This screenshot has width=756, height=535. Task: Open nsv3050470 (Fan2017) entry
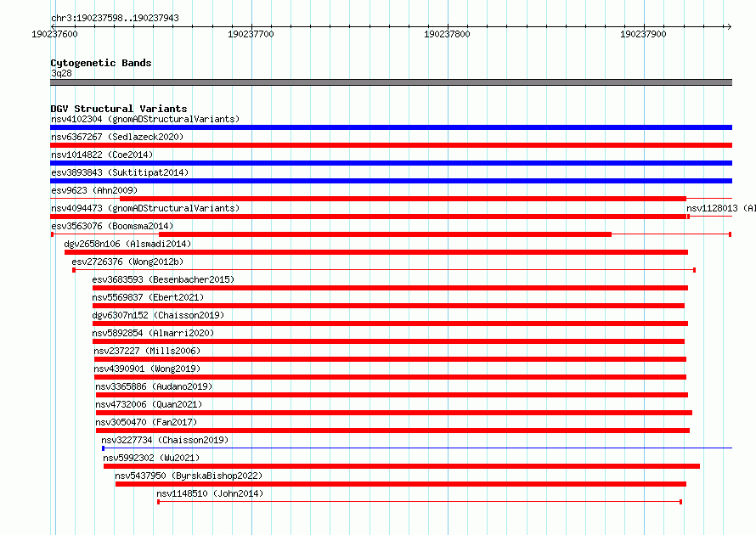tap(146, 422)
